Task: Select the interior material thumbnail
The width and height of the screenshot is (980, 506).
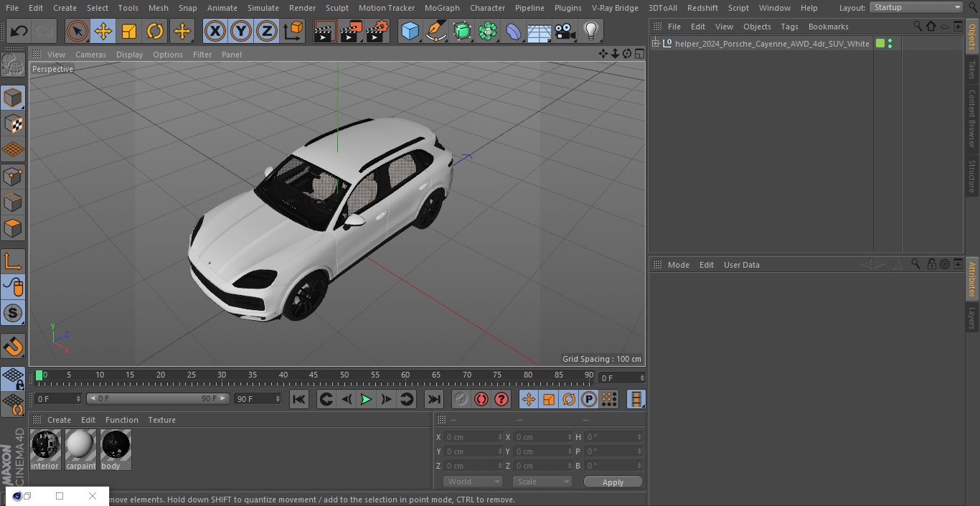Action: (45, 446)
